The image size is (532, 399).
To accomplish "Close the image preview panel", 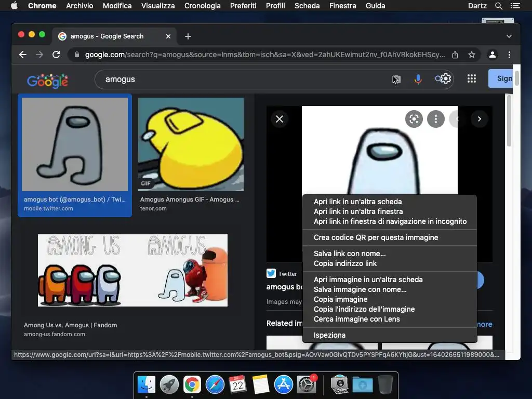I will coord(280,119).
